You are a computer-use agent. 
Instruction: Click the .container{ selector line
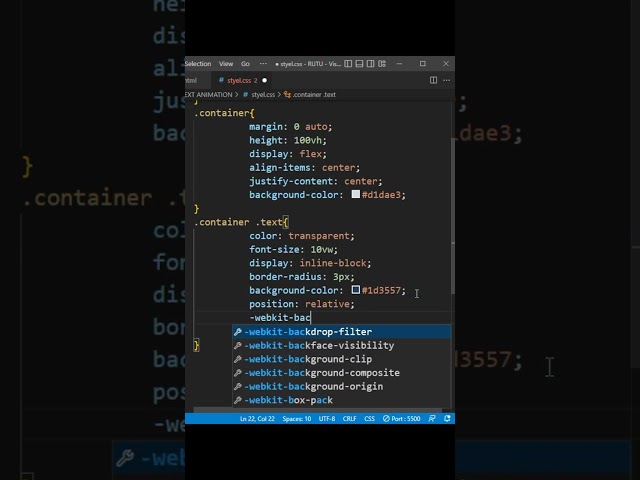[224, 113]
